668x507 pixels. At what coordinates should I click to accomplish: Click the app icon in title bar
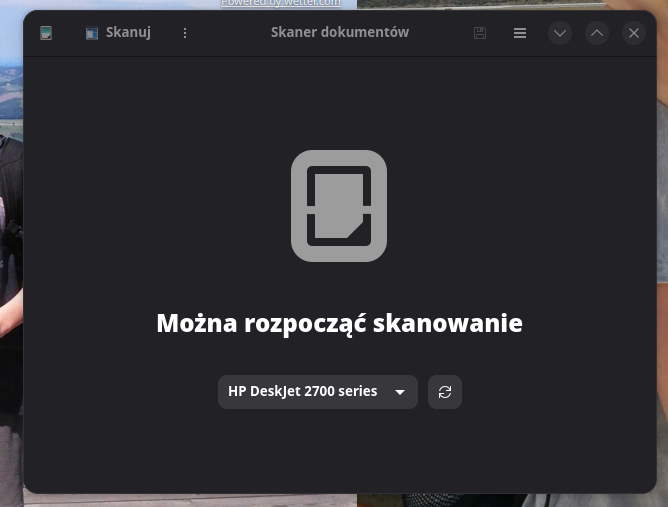pyautogui.click(x=46, y=33)
